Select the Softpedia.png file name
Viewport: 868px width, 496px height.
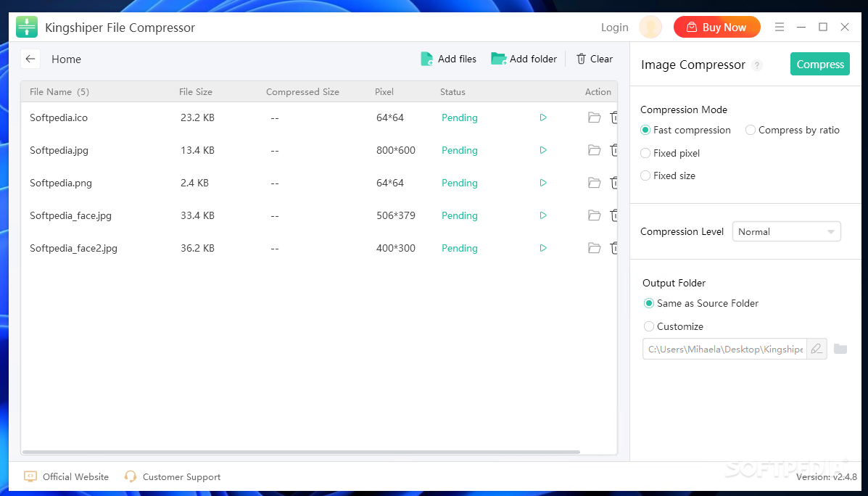pos(61,183)
